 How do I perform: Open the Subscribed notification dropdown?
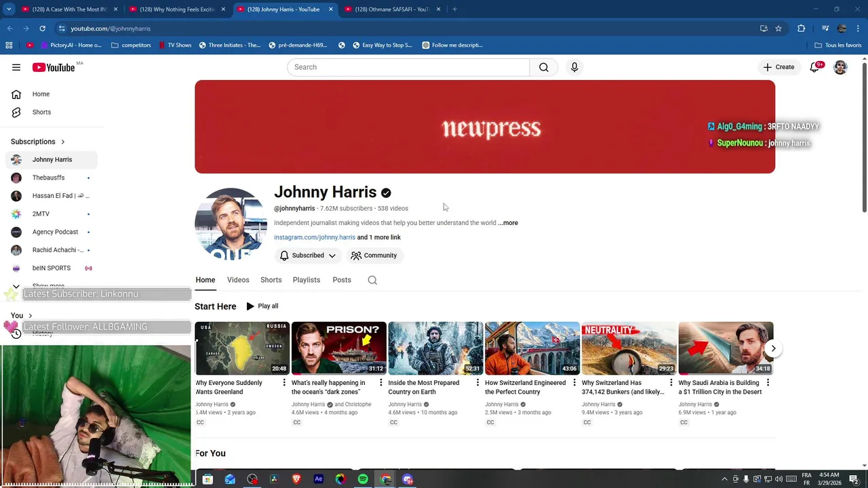coord(308,256)
